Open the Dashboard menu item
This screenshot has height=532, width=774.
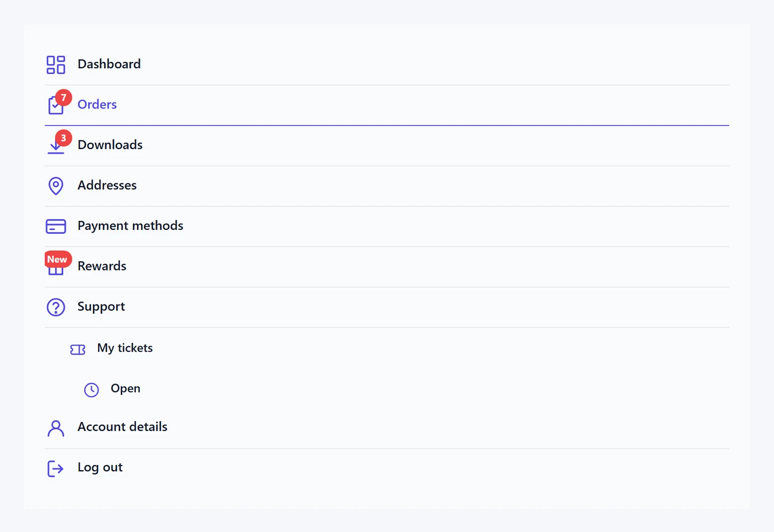(x=387, y=65)
